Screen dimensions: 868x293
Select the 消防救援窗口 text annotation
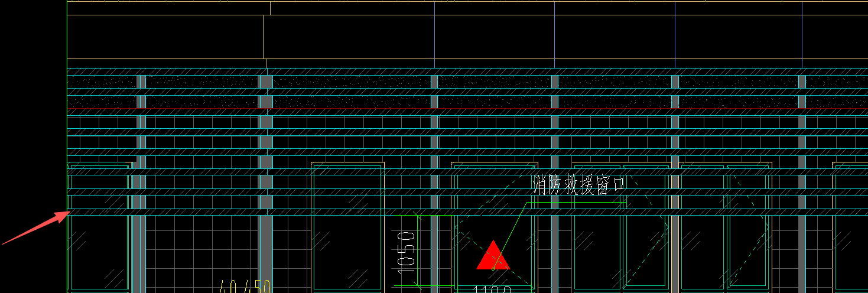[579, 185]
